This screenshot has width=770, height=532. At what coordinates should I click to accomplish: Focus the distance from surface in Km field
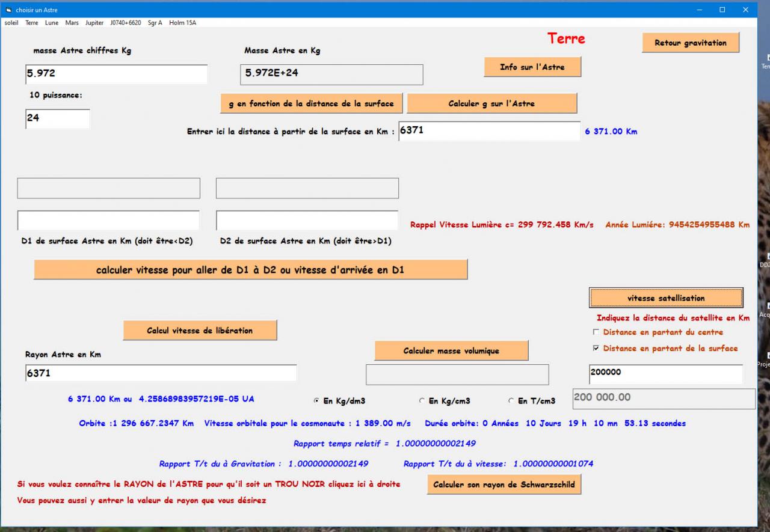coord(489,132)
